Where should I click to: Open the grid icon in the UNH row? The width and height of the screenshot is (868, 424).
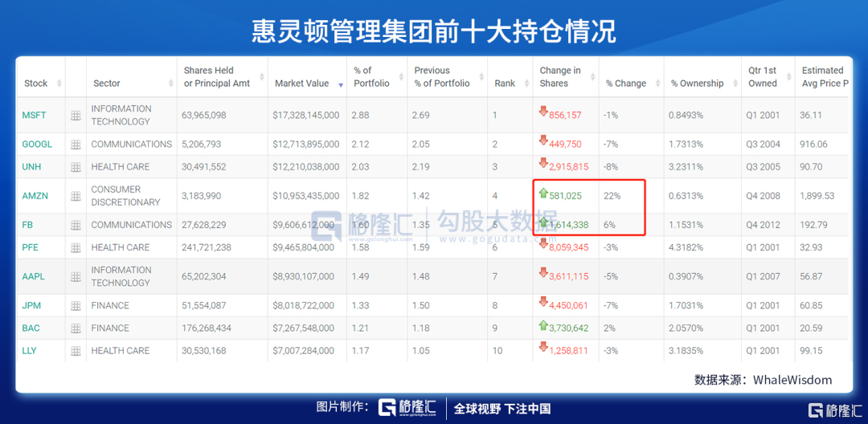[x=76, y=167]
